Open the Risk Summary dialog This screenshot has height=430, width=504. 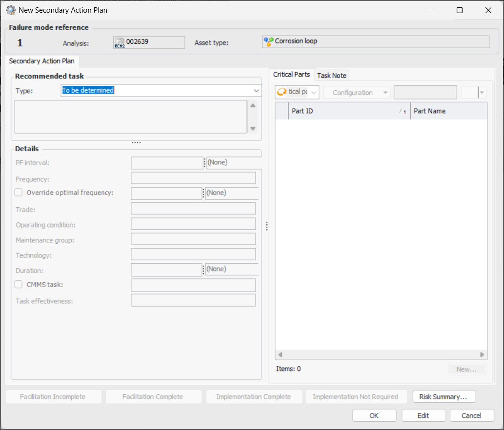[444, 397]
